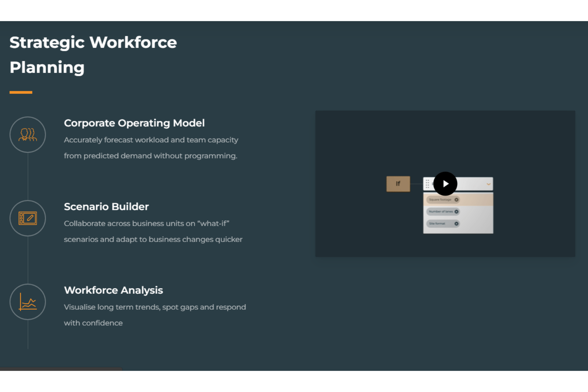Click the Scenario Builder tablet icon
This screenshot has height=392, width=588.
(28, 218)
